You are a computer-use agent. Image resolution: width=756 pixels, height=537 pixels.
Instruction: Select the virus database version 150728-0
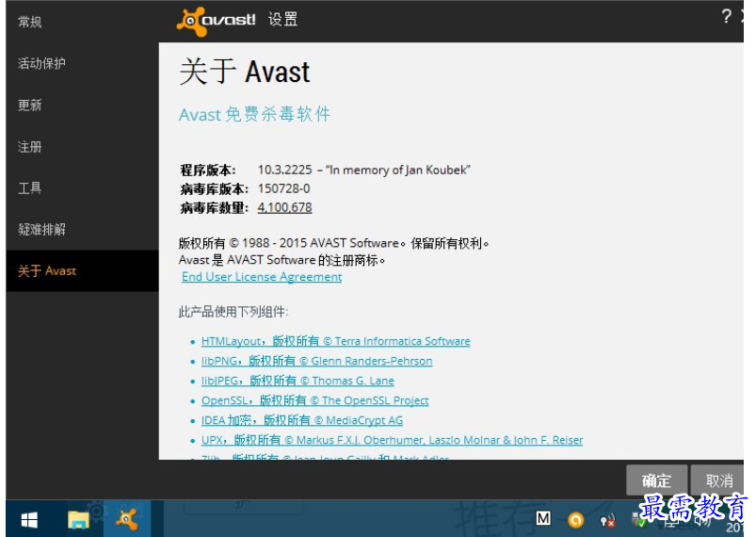[x=284, y=188]
